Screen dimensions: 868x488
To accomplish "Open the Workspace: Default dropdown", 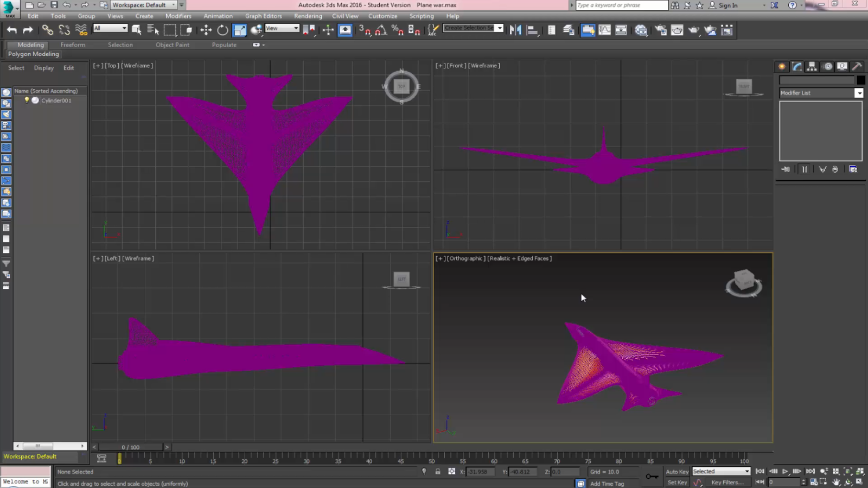I will pos(143,5).
